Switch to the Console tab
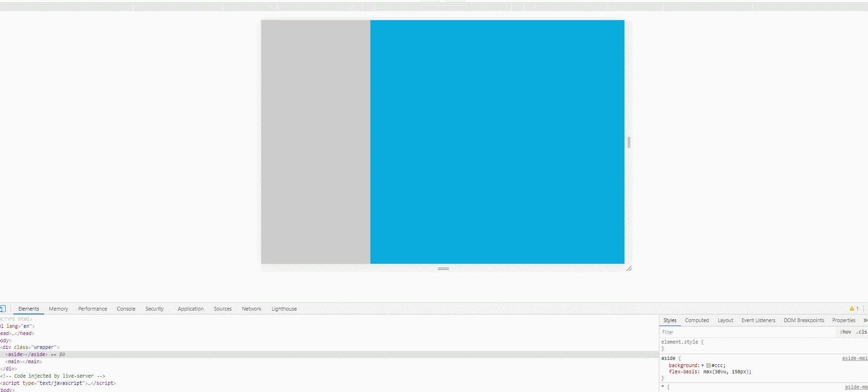Screen dimensions: 868x392 click(126, 309)
